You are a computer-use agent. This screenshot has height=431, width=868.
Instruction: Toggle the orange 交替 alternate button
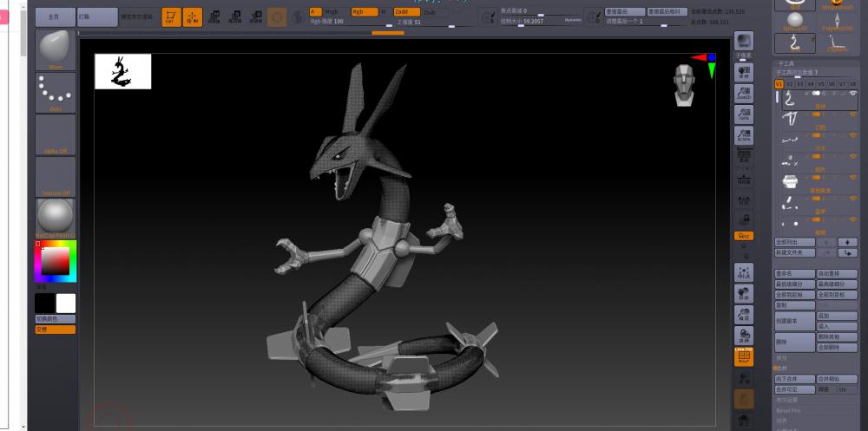(x=56, y=330)
